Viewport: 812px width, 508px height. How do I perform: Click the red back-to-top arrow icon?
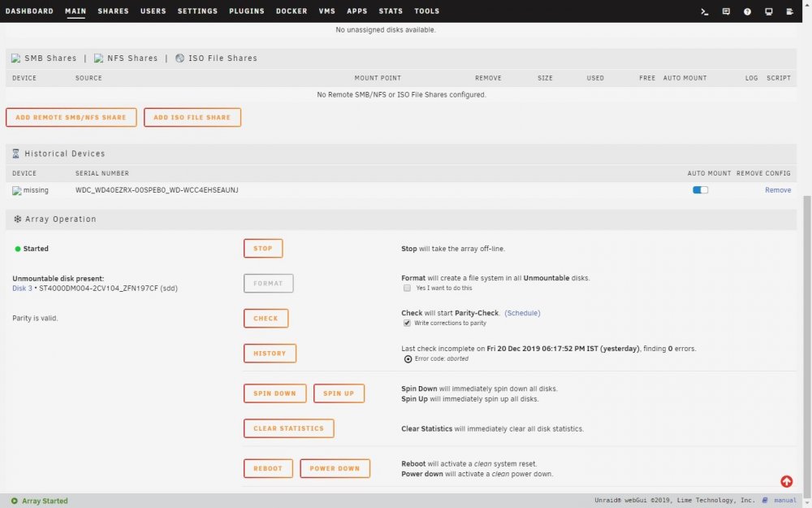click(786, 481)
